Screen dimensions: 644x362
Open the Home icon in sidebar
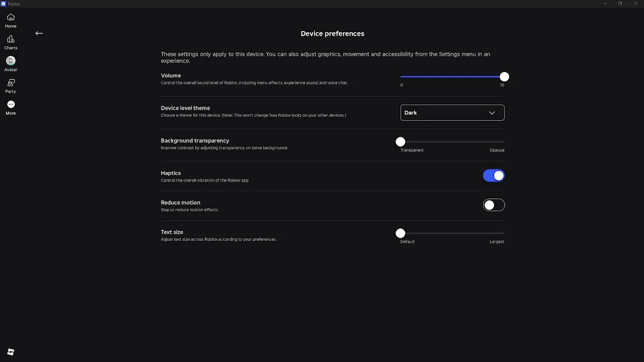pyautogui.click(x=11, y=17)
